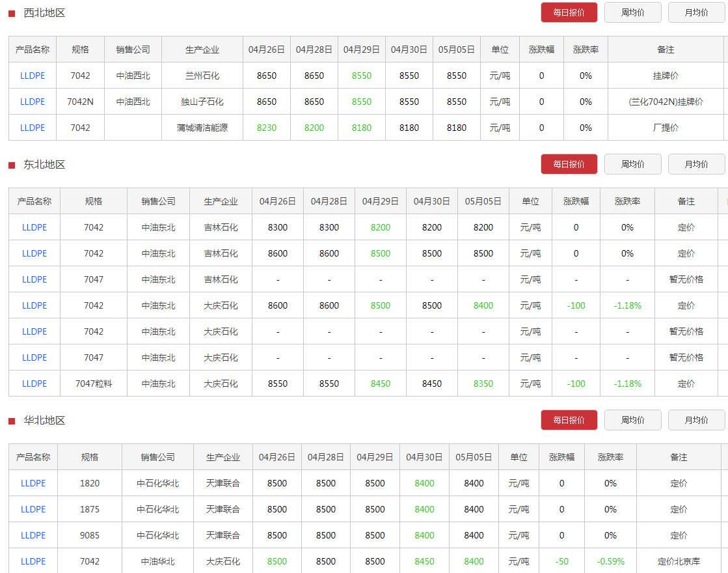
Task: Select 每日报价 tab for 西北地区
Action: [x=569, y=12]
